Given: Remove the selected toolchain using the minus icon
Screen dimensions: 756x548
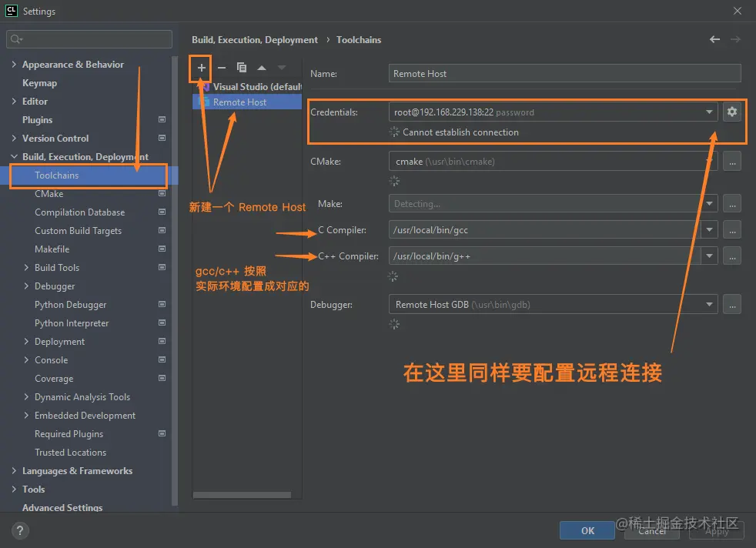Looking at the screenshot, I should [x=221, y=68].
